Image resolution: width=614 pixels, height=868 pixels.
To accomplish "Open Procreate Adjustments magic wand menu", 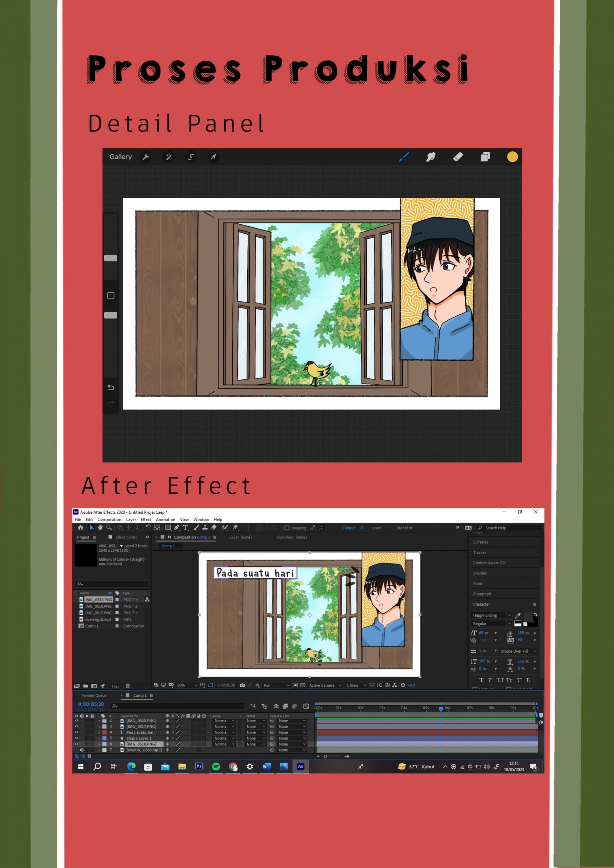I will [168, 157].
